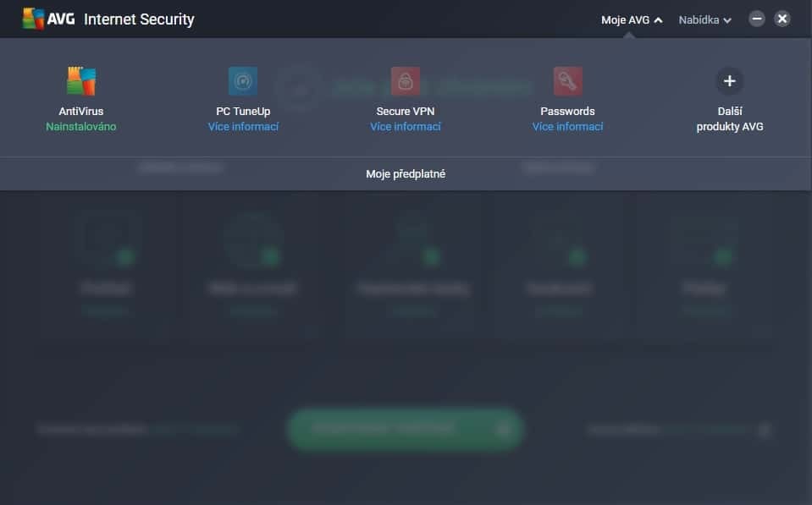
Task: Click the Passwords key icon
Action: 567,80
